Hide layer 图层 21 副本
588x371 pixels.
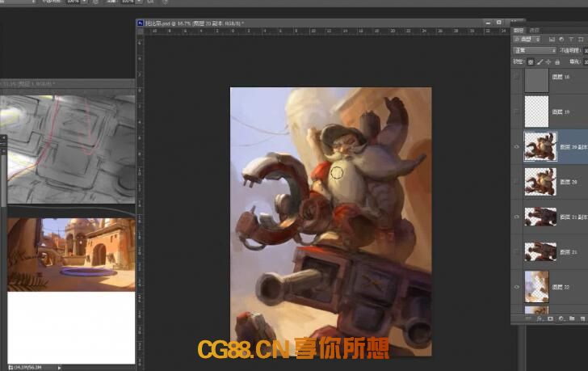coord(516,217)
